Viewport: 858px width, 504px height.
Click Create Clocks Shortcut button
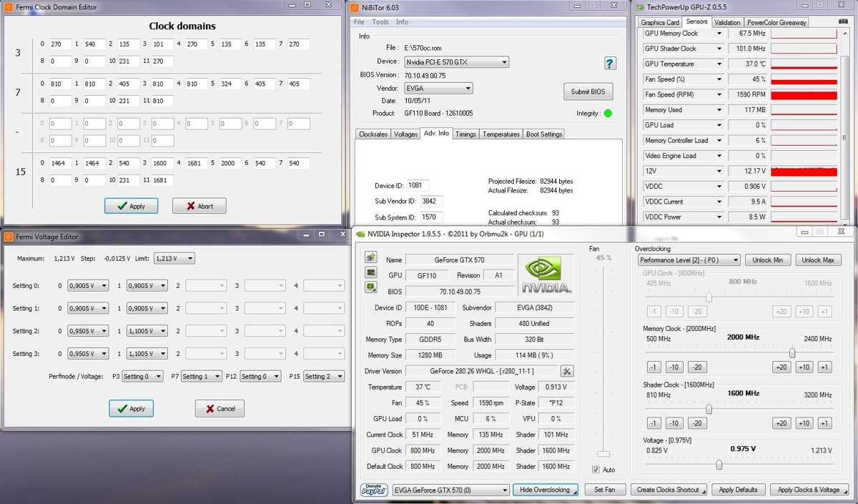(669, 490)
